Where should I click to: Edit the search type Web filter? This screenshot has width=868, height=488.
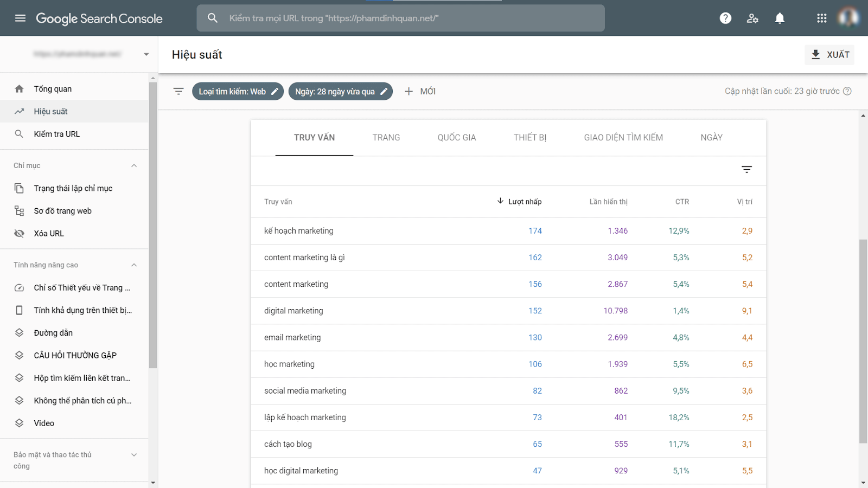pyautogui.click(x=238, y=92)
